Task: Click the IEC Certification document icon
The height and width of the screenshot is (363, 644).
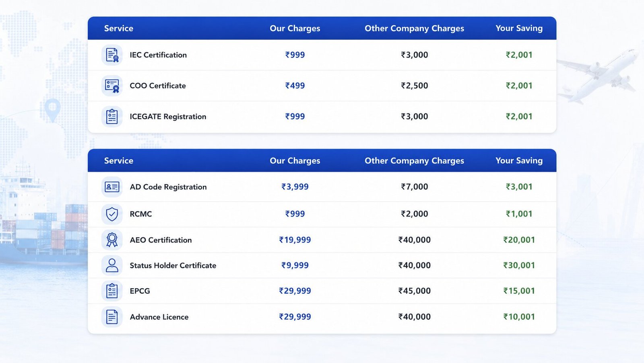Action: coord(112,55)
